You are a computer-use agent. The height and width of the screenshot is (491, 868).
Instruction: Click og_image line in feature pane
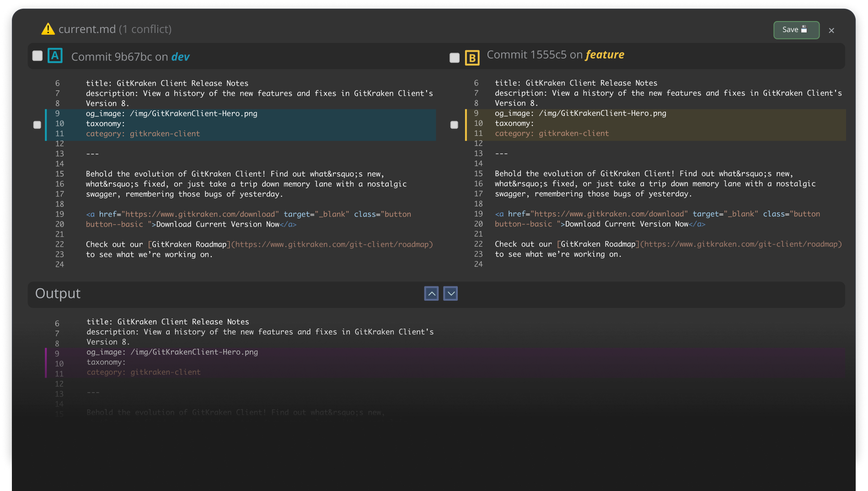click(580, 113)
